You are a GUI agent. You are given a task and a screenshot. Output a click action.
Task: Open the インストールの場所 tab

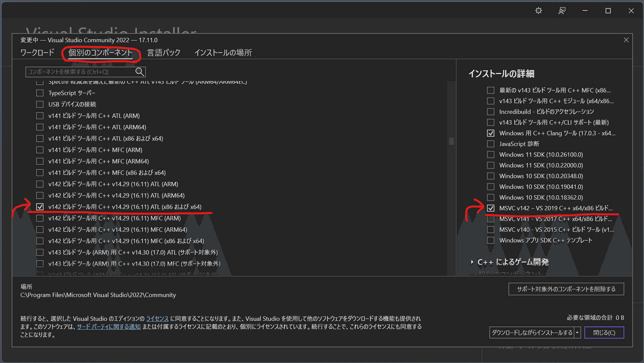[223, 53]
